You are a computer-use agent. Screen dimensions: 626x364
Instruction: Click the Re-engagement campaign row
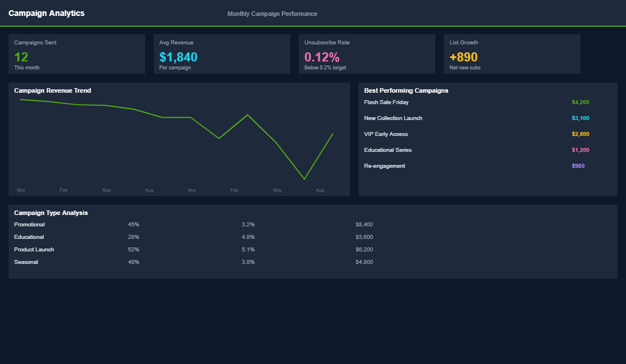coord(384,166)
